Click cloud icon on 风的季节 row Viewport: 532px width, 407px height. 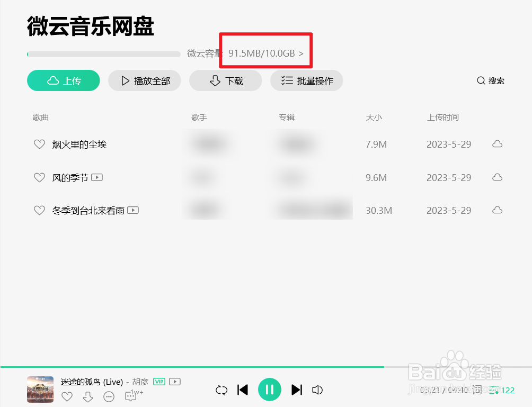coord(498,177)
